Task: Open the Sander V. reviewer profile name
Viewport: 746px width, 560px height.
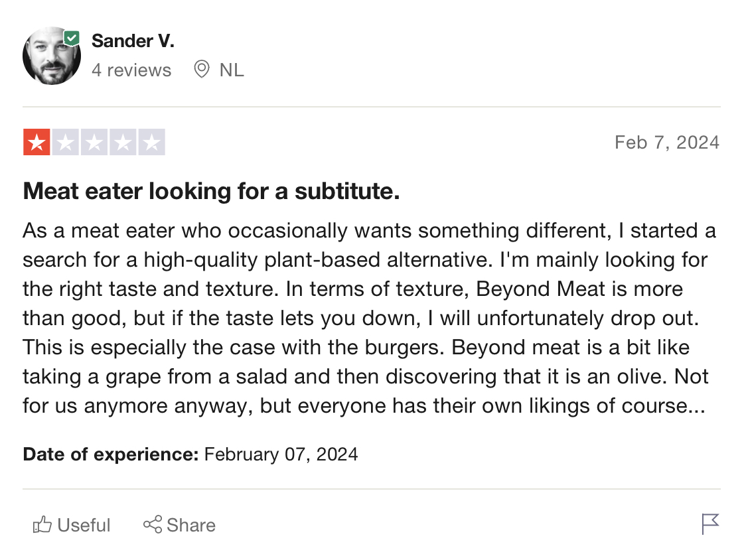Action: coord(133,41)
